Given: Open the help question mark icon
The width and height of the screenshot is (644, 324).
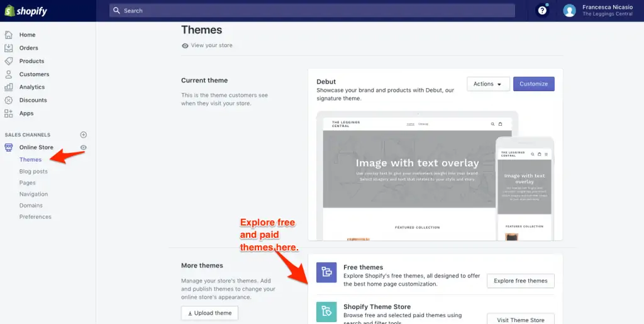Looking at the screenshot, I should (x=542, y=10).
